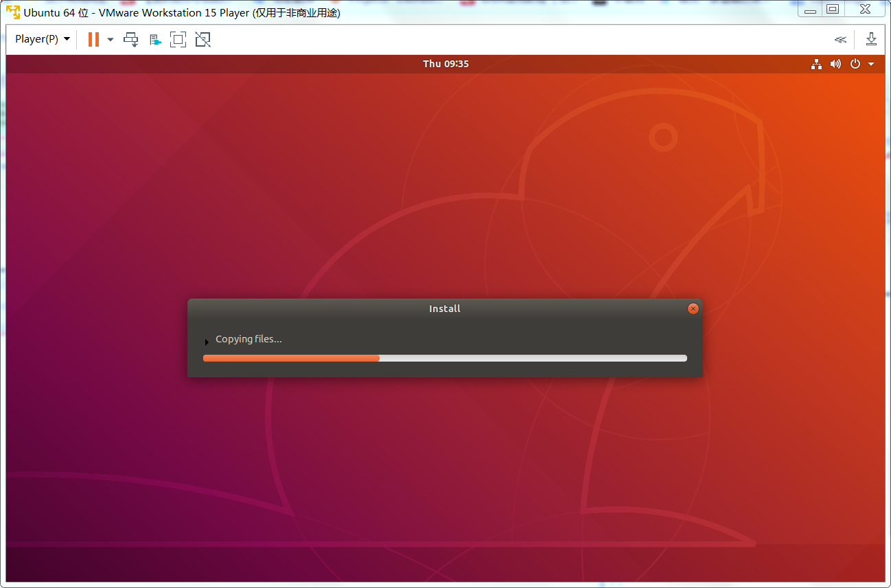Suspend the virtual machine with the pause icon

(x=93, y=39)
